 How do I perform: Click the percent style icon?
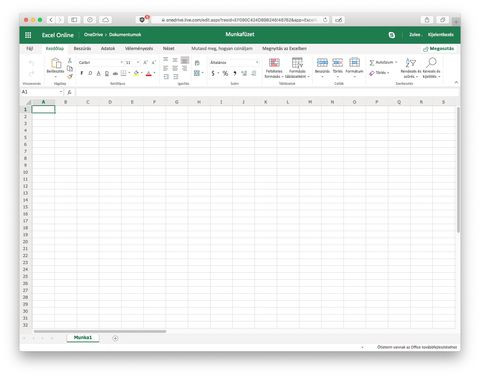click(x=225, y=73)
